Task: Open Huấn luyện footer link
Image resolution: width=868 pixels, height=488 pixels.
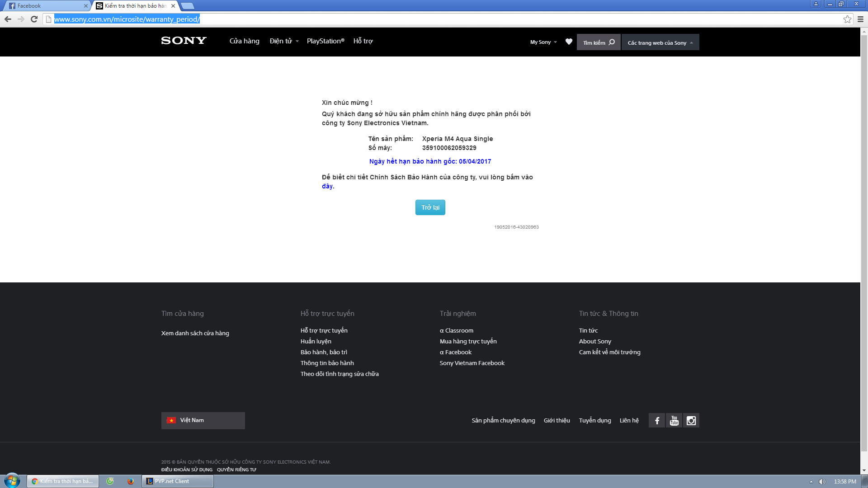Action: [316, 341]
